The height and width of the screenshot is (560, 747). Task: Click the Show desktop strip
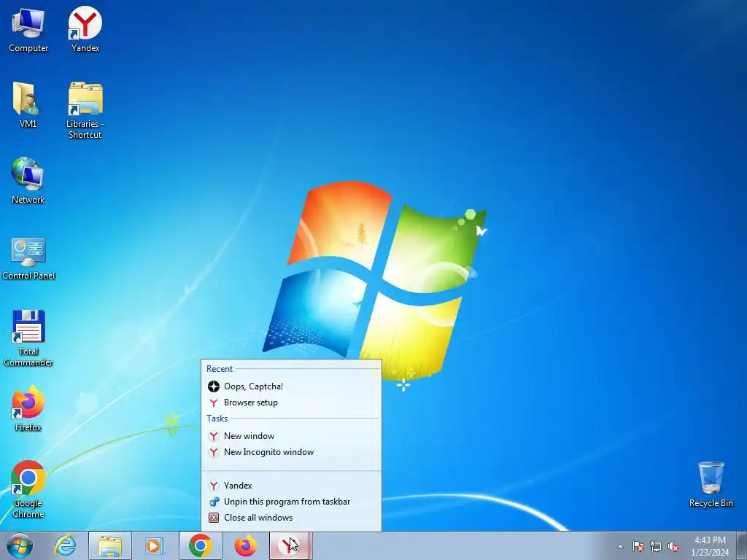point(741,545)
